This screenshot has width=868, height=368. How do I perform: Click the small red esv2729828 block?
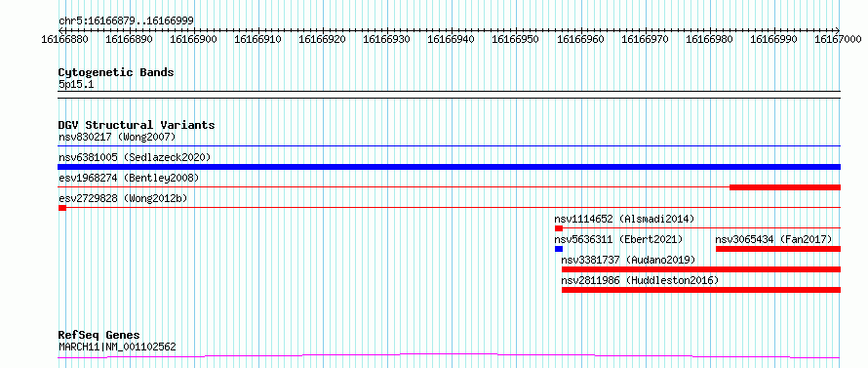pos(62,208)
